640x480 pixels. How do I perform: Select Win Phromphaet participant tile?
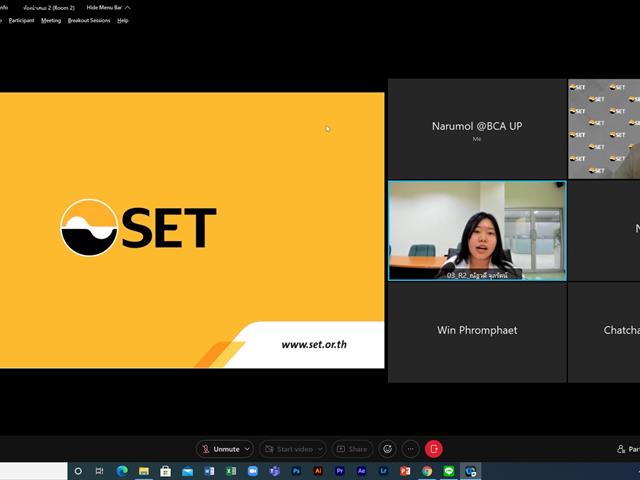click(x=477, y=333)
